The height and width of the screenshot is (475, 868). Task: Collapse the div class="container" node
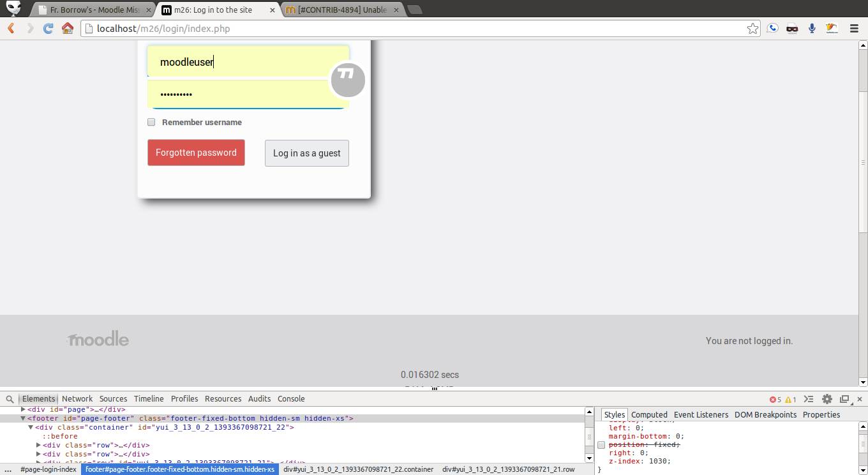point(31,427)
